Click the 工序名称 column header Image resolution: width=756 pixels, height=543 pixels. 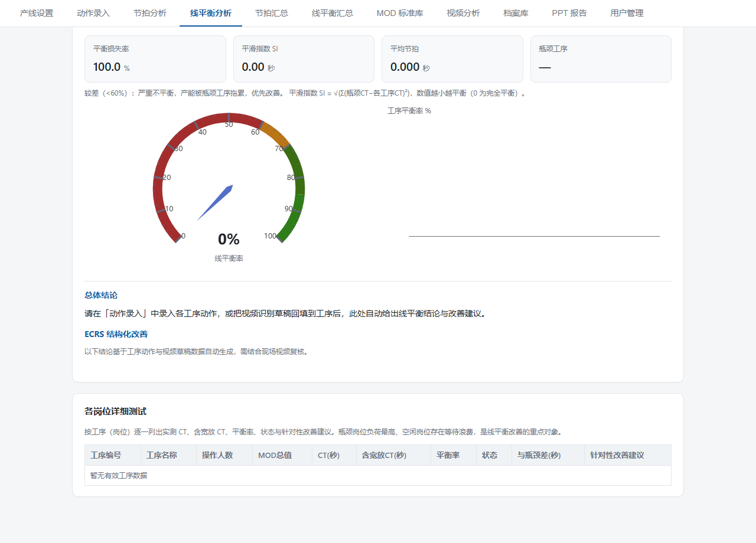tap(168, 455)
